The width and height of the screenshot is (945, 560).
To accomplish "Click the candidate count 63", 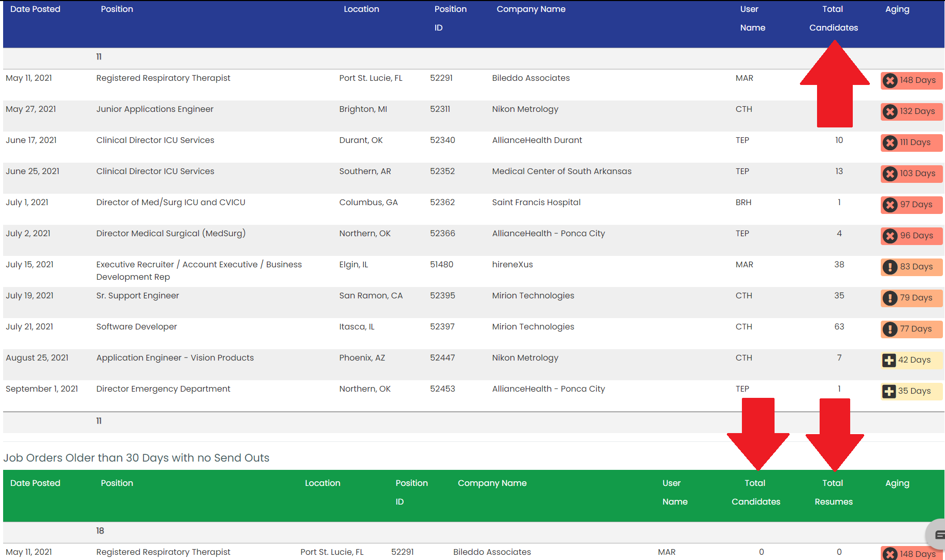I will 839,327.
